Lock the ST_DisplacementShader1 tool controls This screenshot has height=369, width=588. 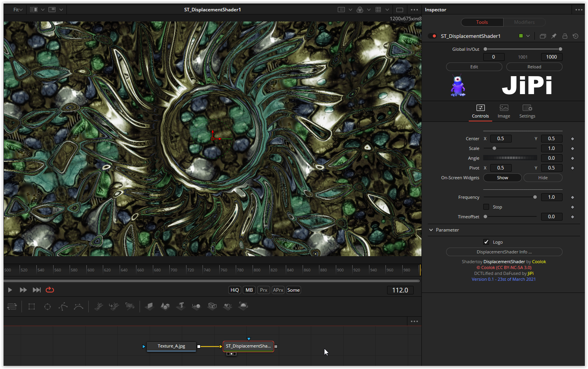pos(565,36)
